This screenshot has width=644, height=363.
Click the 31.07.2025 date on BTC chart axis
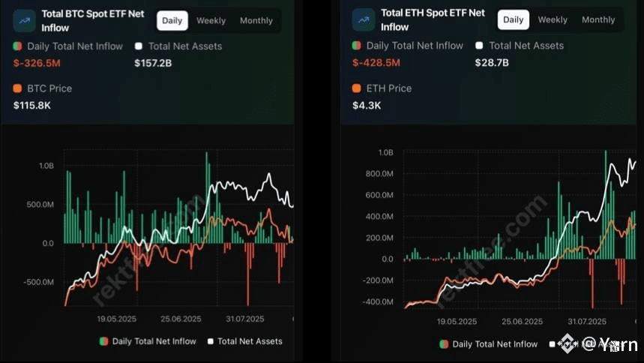tap(245, 319)
